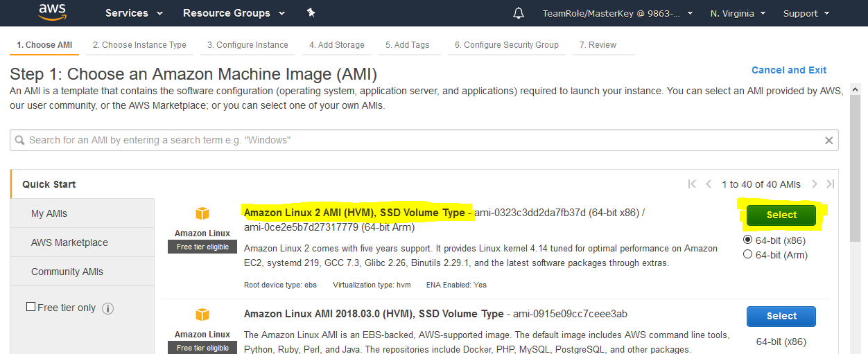Click the Amazon Linux AMI 2018.03.0 (HVM) title

pos(374,314)
